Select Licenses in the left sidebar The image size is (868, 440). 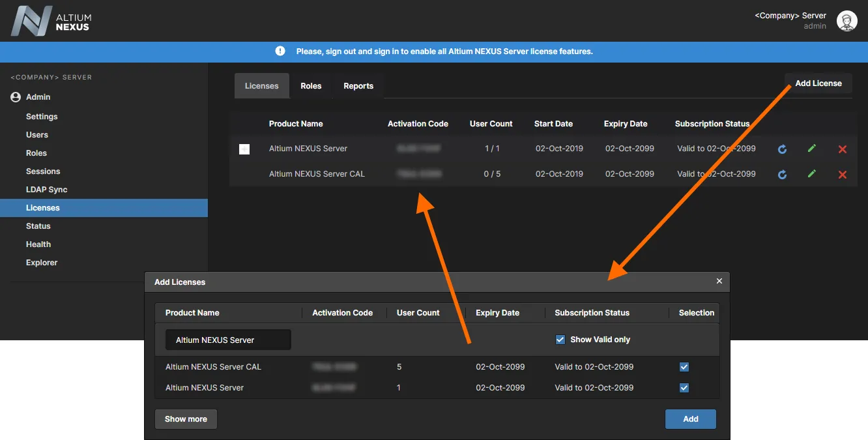click(x=104, y=208)
